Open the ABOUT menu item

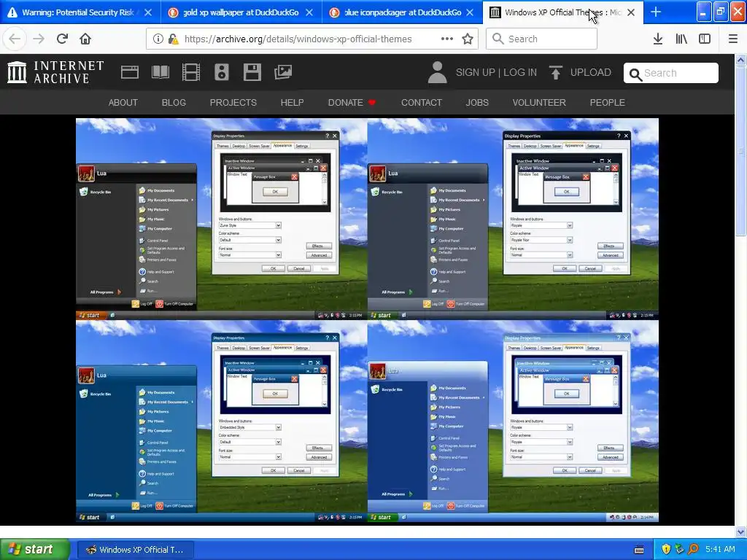(x=123, y=102)
